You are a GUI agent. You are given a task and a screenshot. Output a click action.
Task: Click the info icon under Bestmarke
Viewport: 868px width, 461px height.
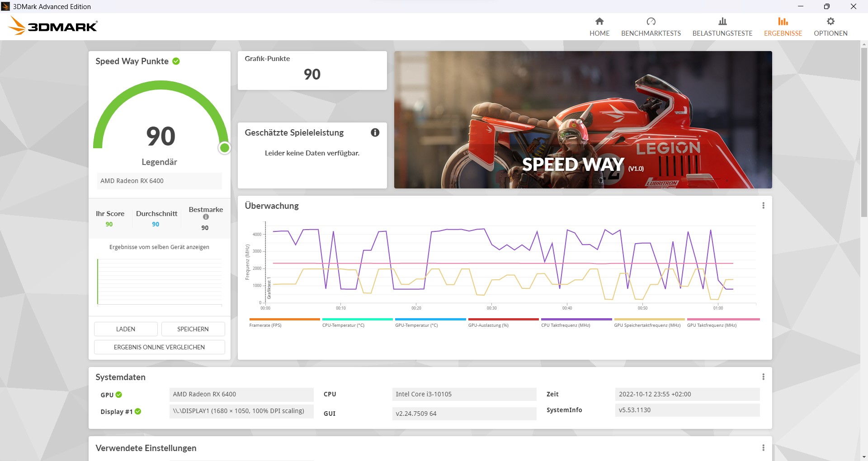[206, 217]
